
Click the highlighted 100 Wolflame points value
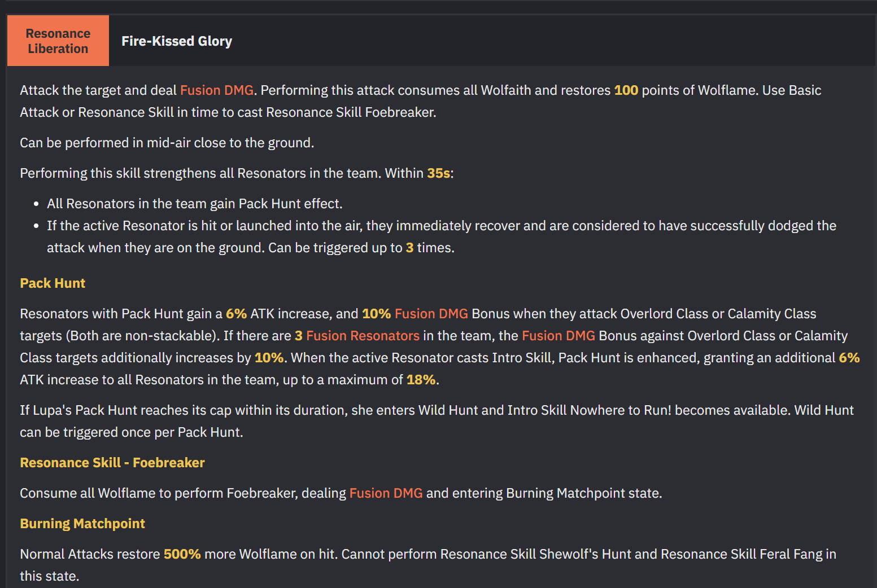tap(626, 90)
